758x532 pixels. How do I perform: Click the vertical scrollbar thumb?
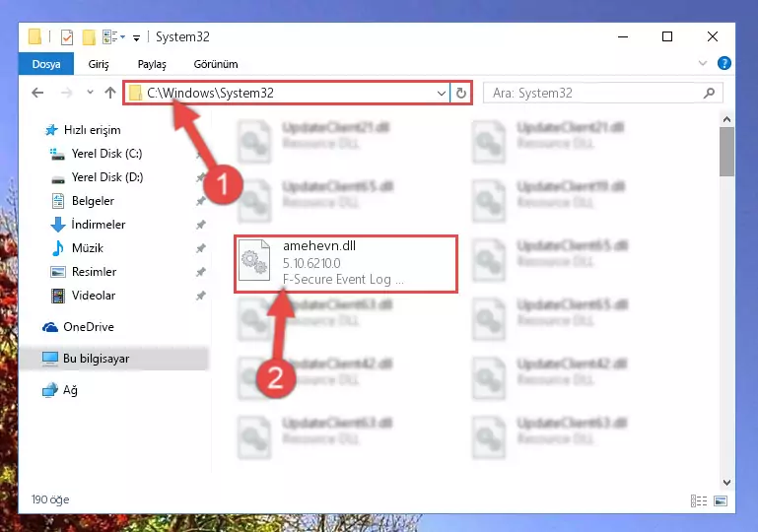(x=726, y=152)
